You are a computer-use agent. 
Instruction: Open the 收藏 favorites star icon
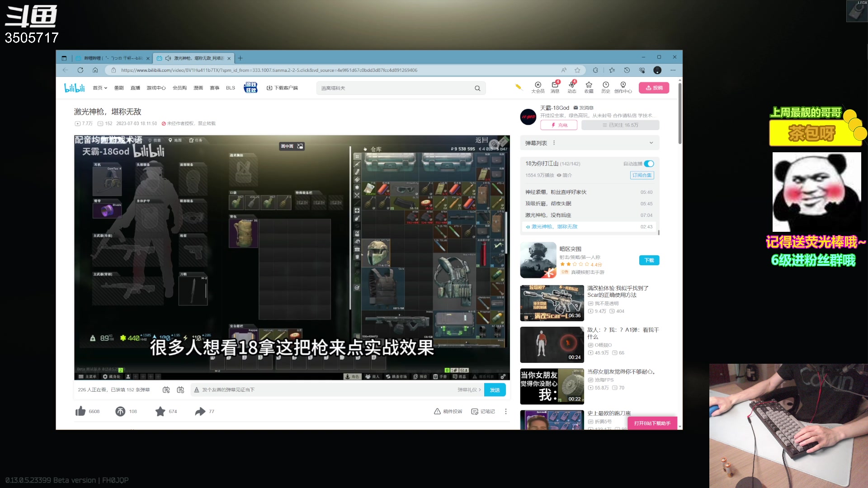[589, 88]
